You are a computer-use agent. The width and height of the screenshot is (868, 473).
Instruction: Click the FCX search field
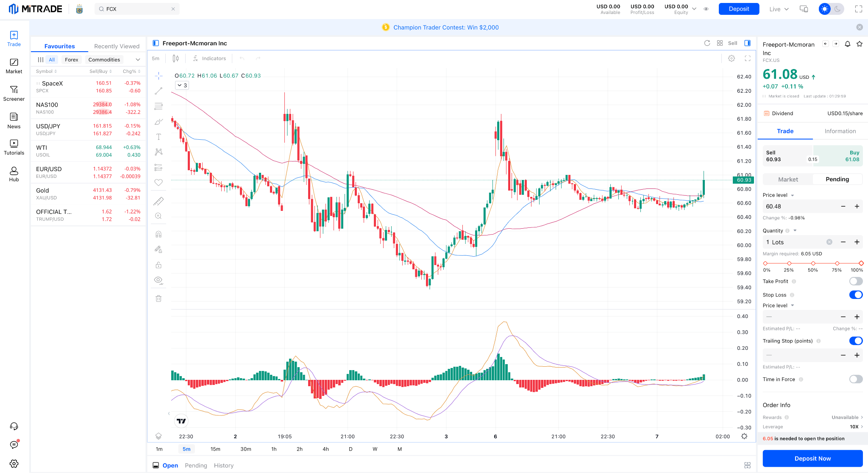tap(137, 9)
